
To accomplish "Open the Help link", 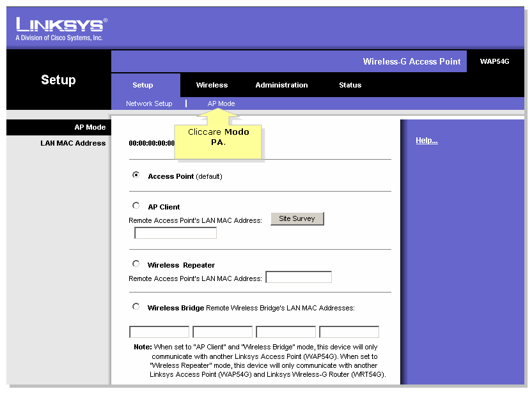I will tap(426, 140).
